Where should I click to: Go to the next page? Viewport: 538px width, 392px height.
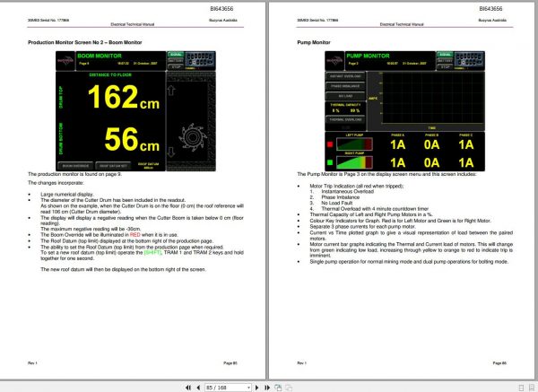[x=257, y=388]
